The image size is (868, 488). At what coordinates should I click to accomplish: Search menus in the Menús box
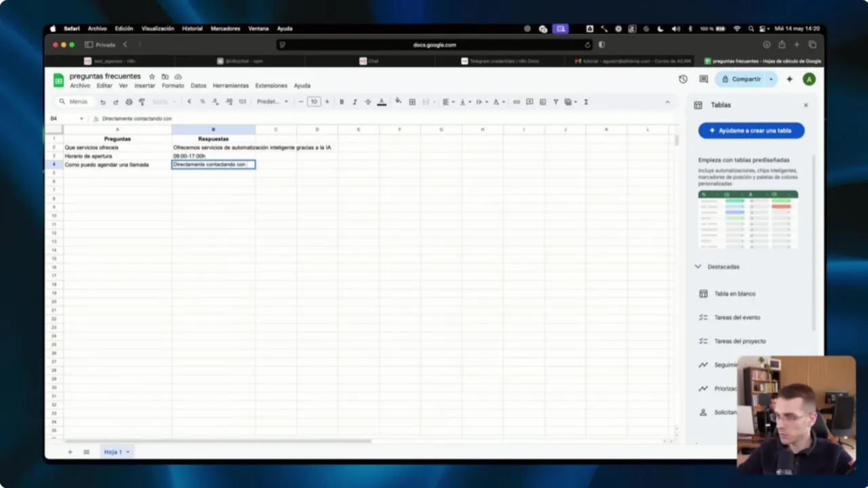pos(75,102)
